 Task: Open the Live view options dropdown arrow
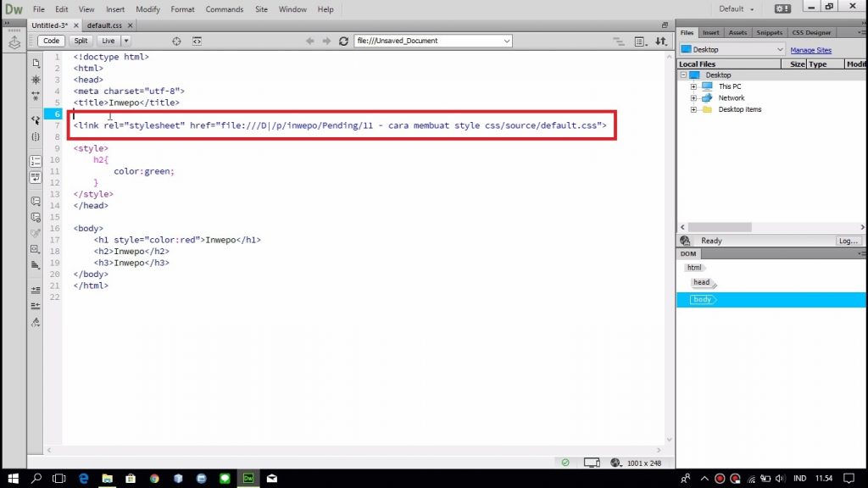[126, 41]
